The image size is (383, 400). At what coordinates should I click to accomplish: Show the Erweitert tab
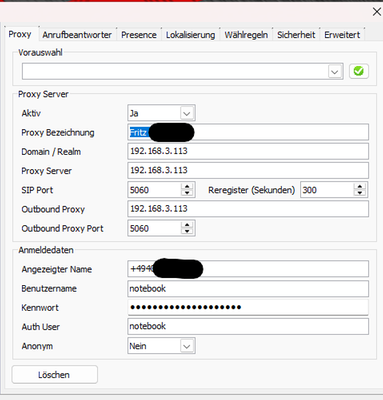(x=342, y=35)
